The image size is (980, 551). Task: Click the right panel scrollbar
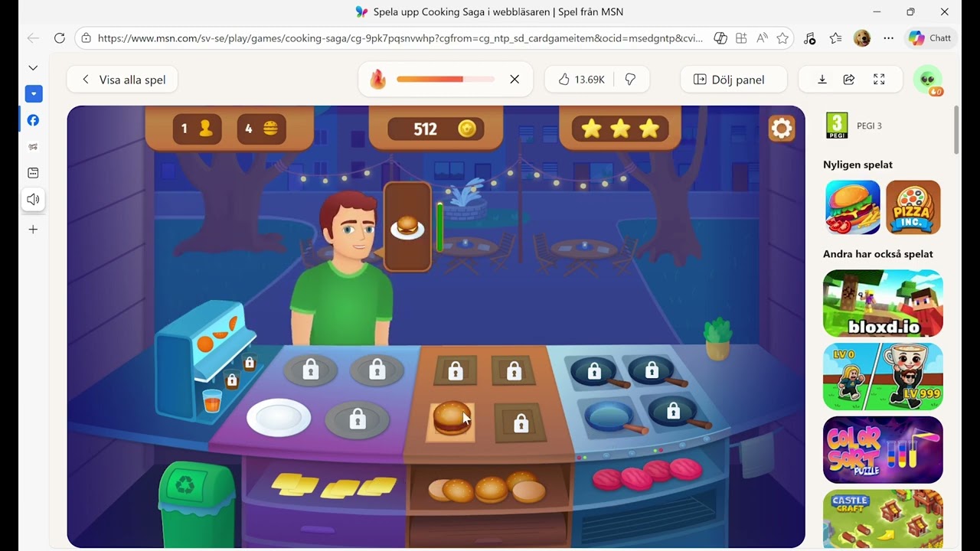point(957,130)
